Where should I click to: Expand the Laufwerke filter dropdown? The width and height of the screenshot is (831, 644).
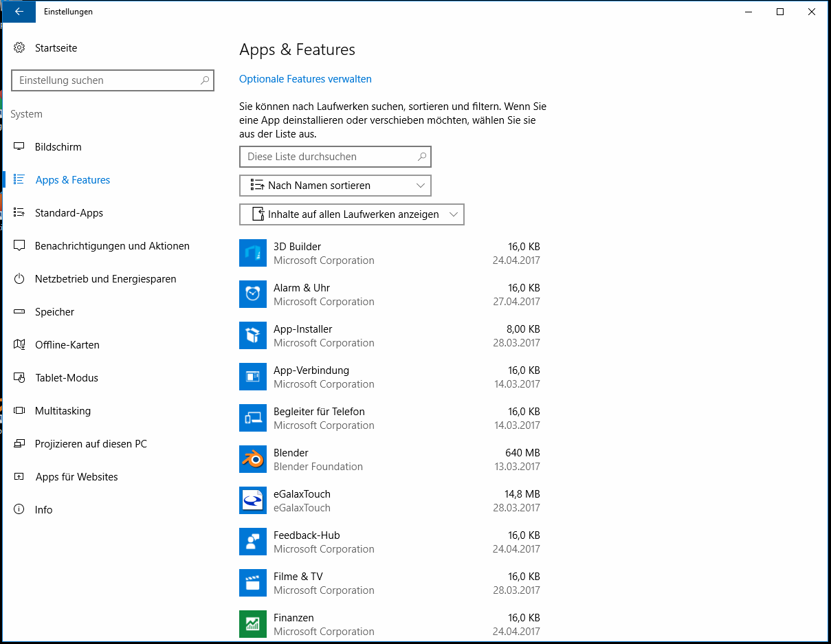(x=351, y=214)
